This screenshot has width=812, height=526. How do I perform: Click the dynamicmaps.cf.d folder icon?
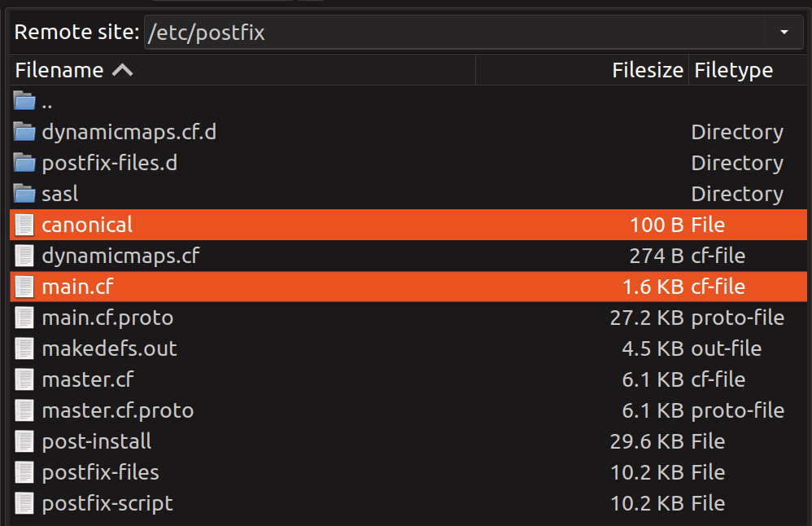click(x=24, y=132)
